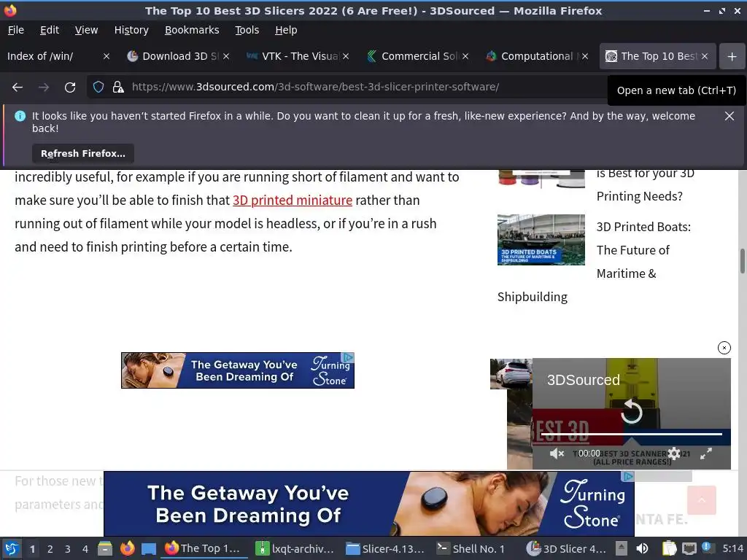Image resolution: width=747 pixels, height=560 pixels.
Task: Enter fullscreen on the video player
Action: [706, 454]
